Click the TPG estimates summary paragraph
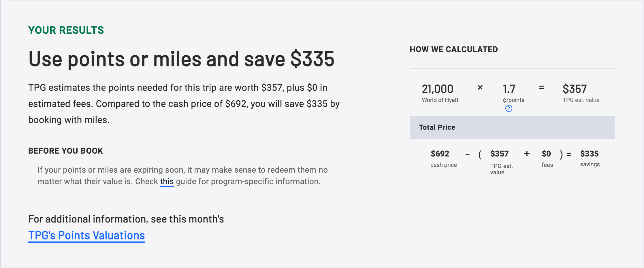The width and height of the screenshot is (644, 268). pyautogui.click(x=184, y=104)
